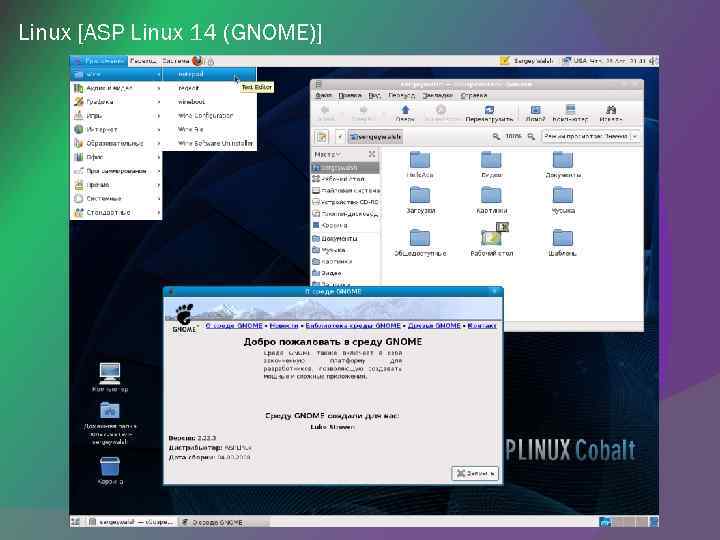Click the volume icon in top panel
Screen dimensions: 720x540
653,61
